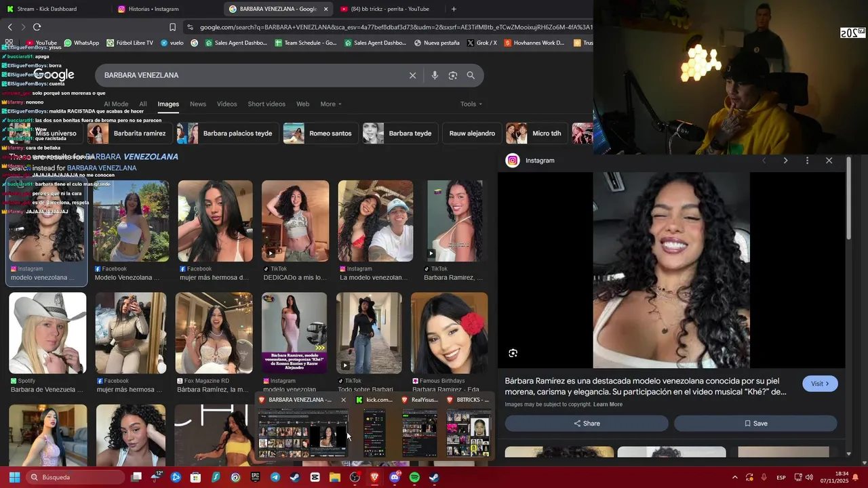Select the Web search tab
The height and width of the screenshot is (488, 868).
click(303, 104)
